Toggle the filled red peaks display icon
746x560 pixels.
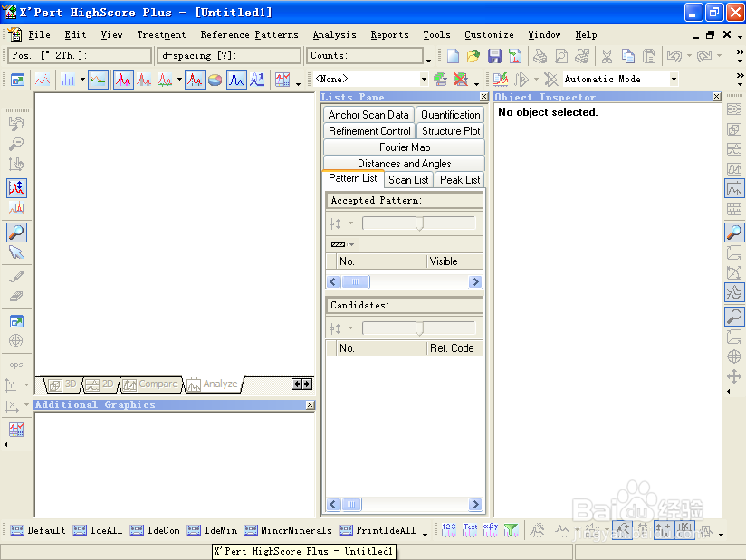tap(123, 80)
